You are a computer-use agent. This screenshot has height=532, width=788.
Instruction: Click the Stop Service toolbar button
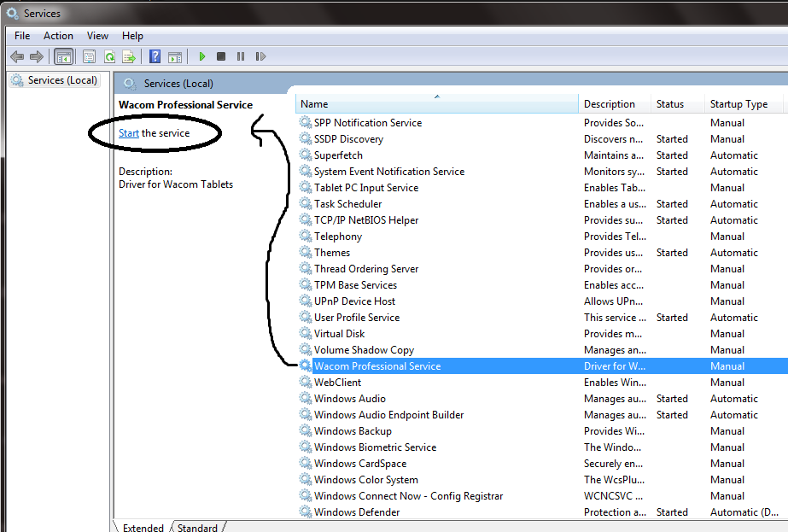220,56
